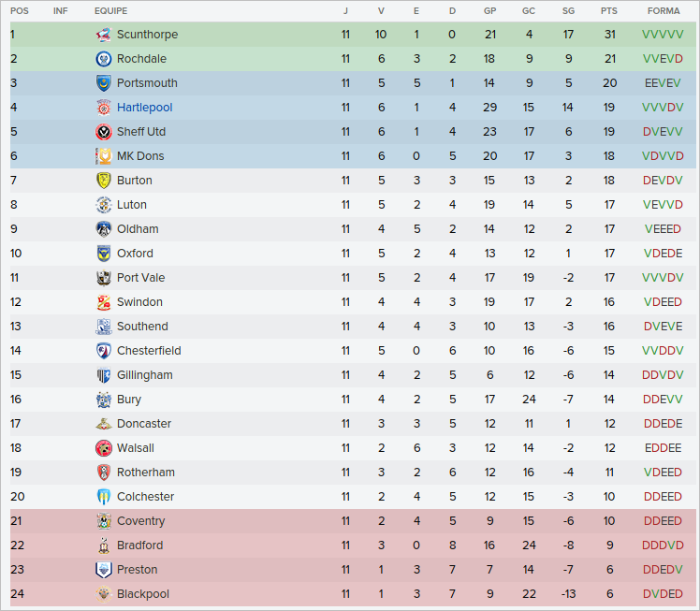The image size is (700, 611).
Task: Click the Coventry club crest
Action: (x=104, y=521)
